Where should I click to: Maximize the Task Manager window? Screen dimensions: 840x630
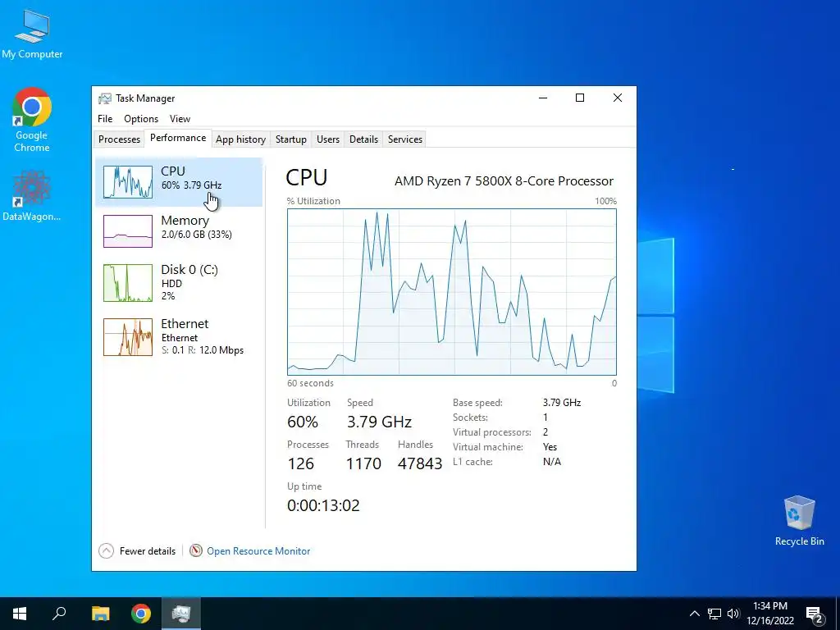580,98
